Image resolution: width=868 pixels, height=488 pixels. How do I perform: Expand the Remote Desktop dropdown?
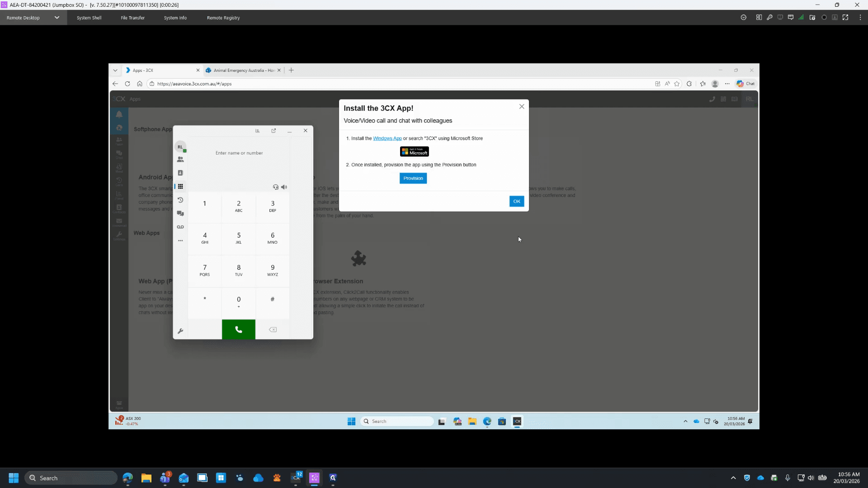coord(57,18)
